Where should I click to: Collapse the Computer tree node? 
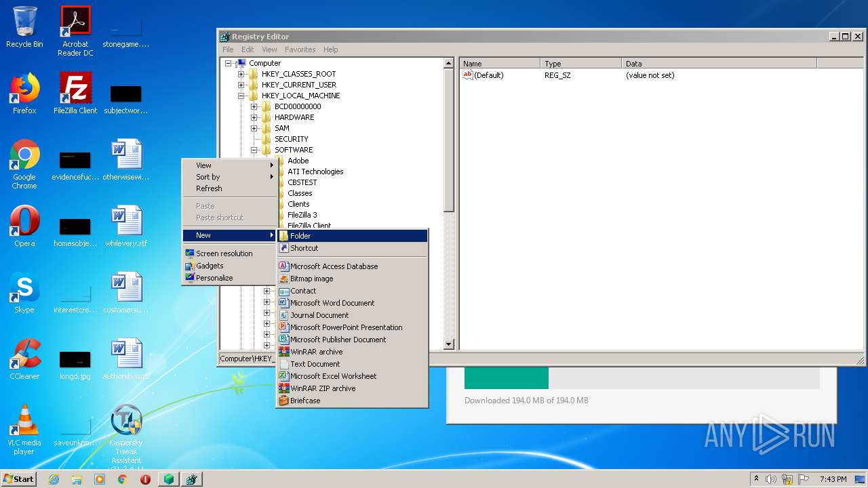point(228,63)
